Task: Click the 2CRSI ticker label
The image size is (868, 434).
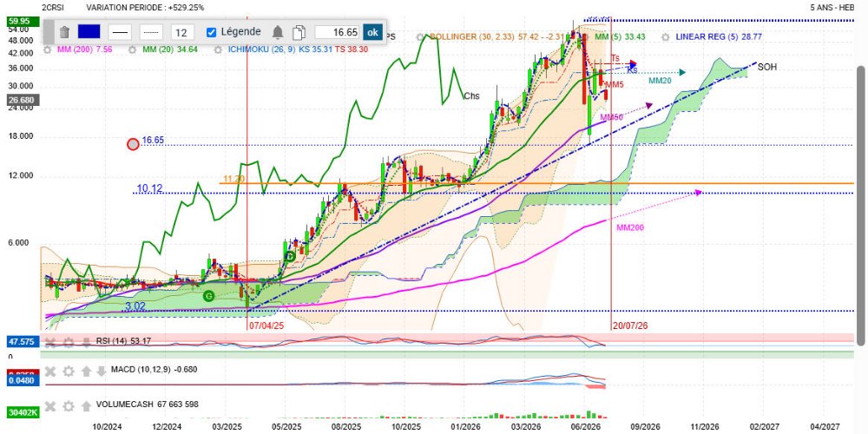Action: [53, 8]
